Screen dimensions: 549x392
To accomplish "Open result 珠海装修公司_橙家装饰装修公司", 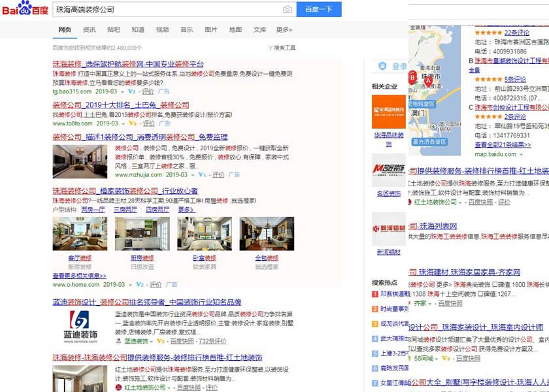I will pos(125,191).
